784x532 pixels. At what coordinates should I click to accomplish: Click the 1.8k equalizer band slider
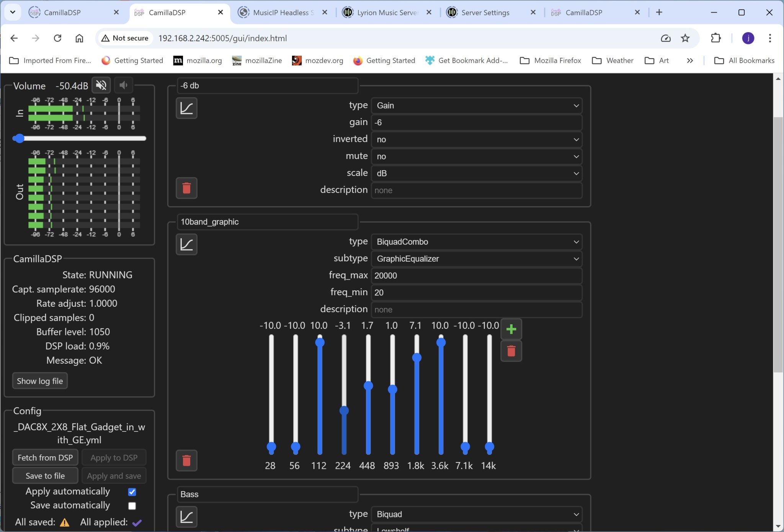[x=417, y=394]
